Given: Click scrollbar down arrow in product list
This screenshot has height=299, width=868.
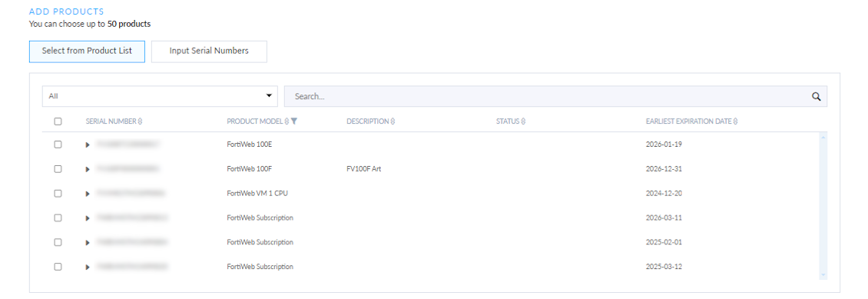Looking at the screenshot, I should pyautogui.click(x=823, y=274).
